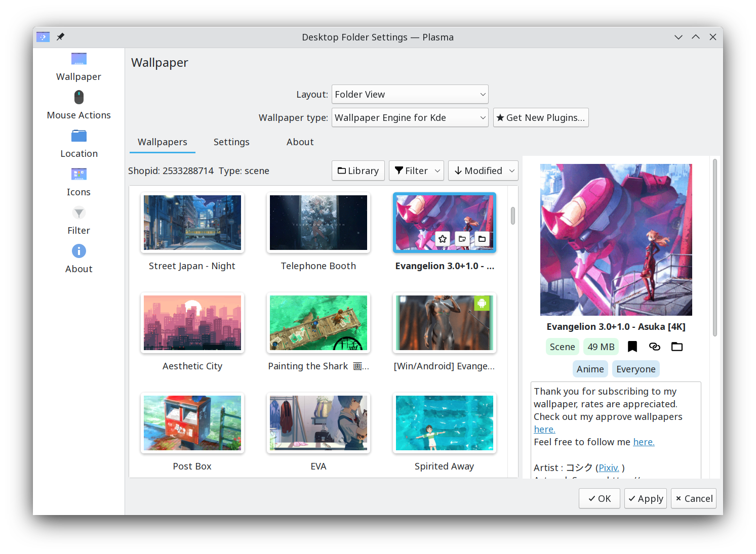The height and width of the screenshot is (554, 756).
Task: Open the Wallpaper type dropdown
Action: [x=410, y=117]
